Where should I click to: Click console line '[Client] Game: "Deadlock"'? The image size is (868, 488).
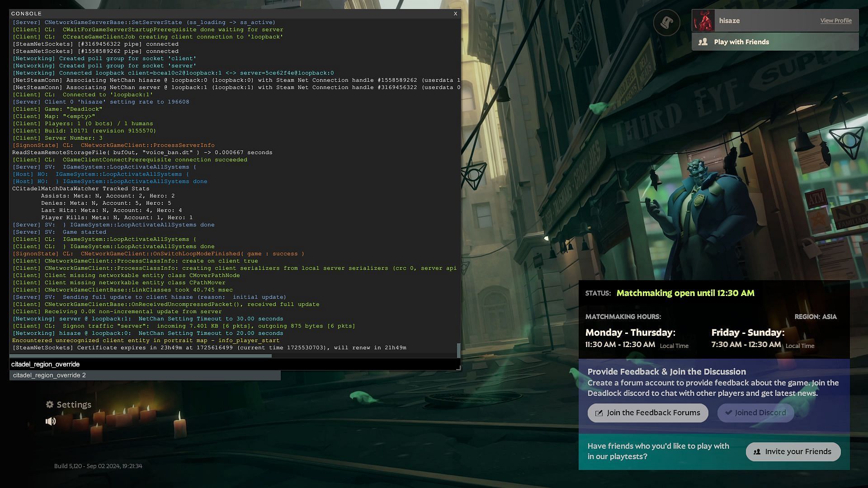[57, 109]
